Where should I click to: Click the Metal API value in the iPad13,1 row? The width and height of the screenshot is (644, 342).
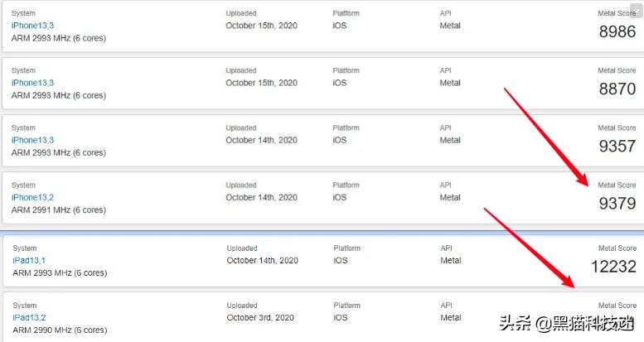(451, 260)
